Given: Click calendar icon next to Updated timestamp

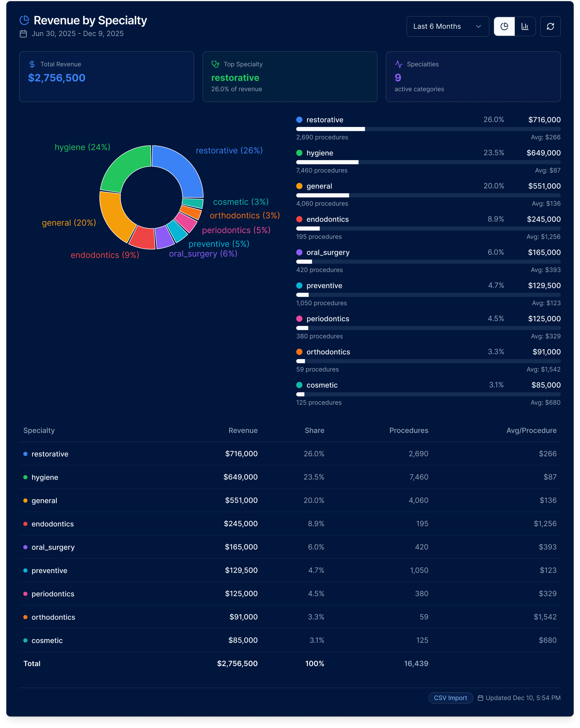Looking at the screenshot, I should click(481, 698).
